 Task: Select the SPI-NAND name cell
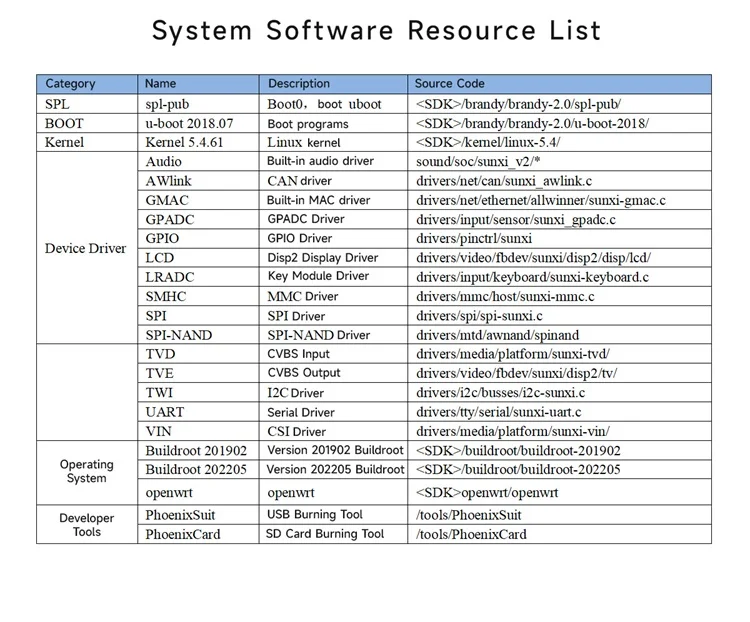point(178,335)
